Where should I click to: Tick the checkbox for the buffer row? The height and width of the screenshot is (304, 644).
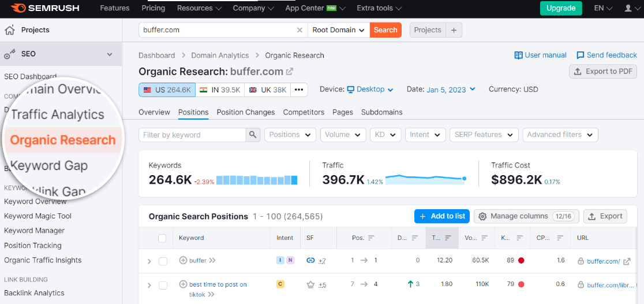click(163, 261)
